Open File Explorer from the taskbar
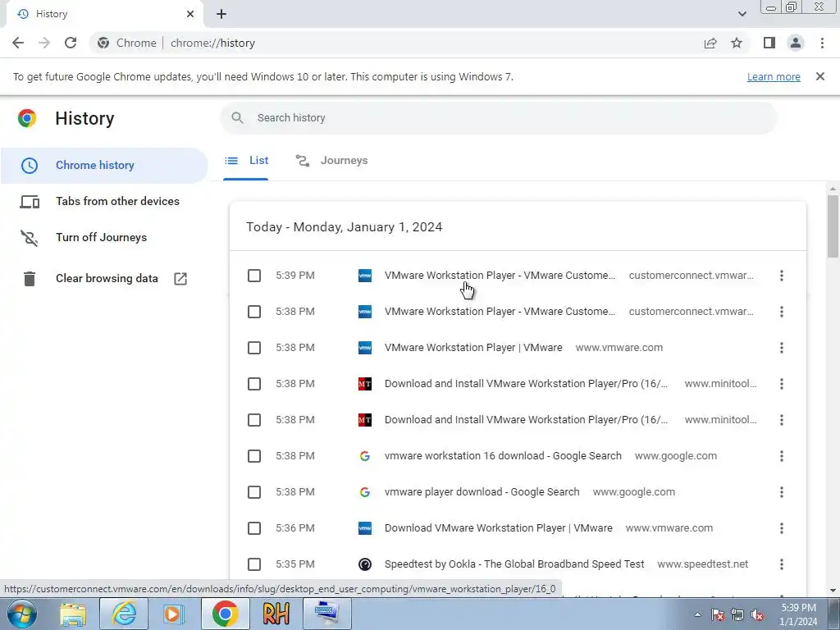The width and height of the screenshot is (840, 630). tap(73, 614)
